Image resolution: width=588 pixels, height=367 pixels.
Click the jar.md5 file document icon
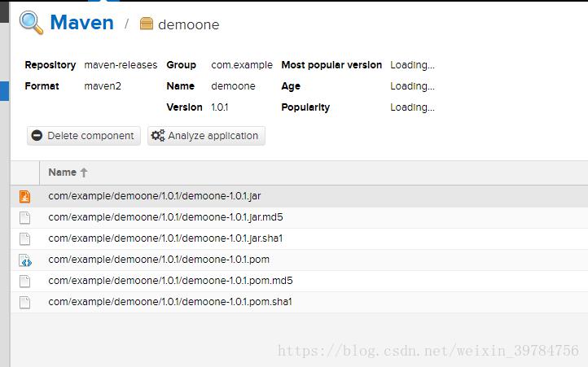click(x=24, y=218)
